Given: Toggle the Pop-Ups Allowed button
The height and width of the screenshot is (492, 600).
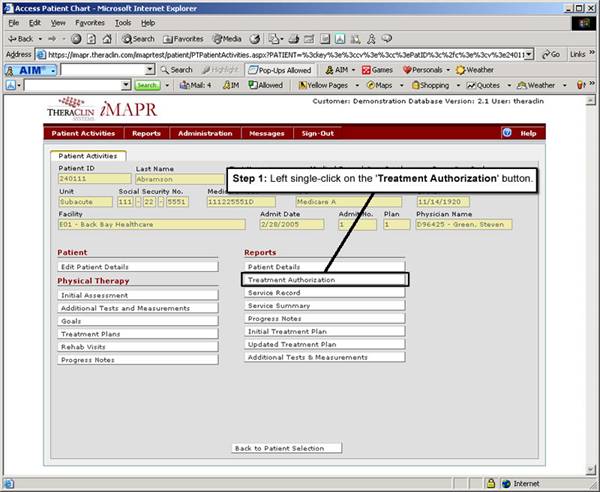Looking at the screenshot, I should [280, 70].
